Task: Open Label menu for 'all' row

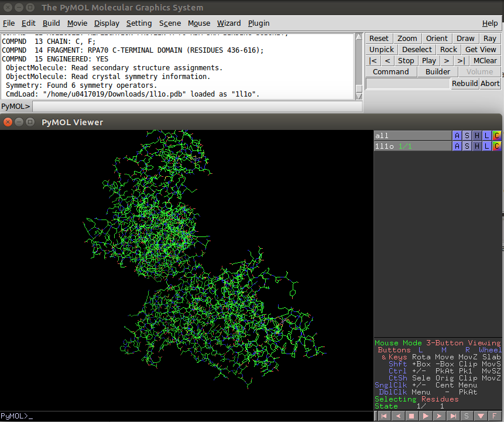Action: coord(487,136)
